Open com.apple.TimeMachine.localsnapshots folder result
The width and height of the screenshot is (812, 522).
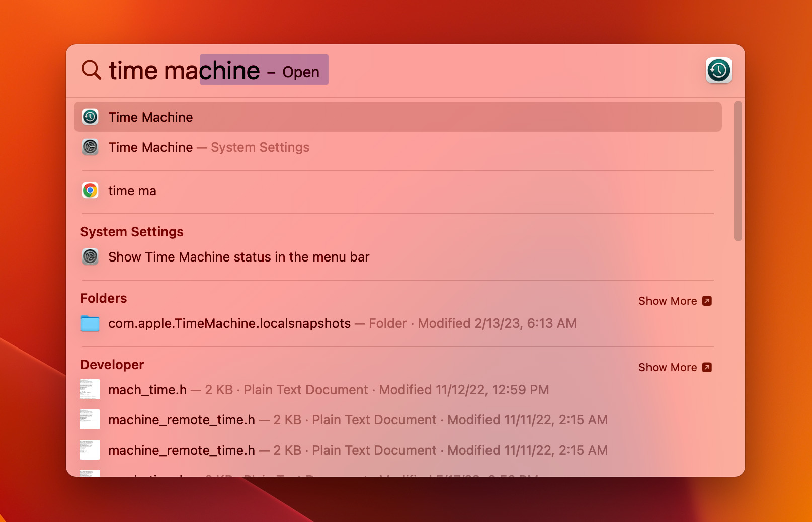pos(398,323)
